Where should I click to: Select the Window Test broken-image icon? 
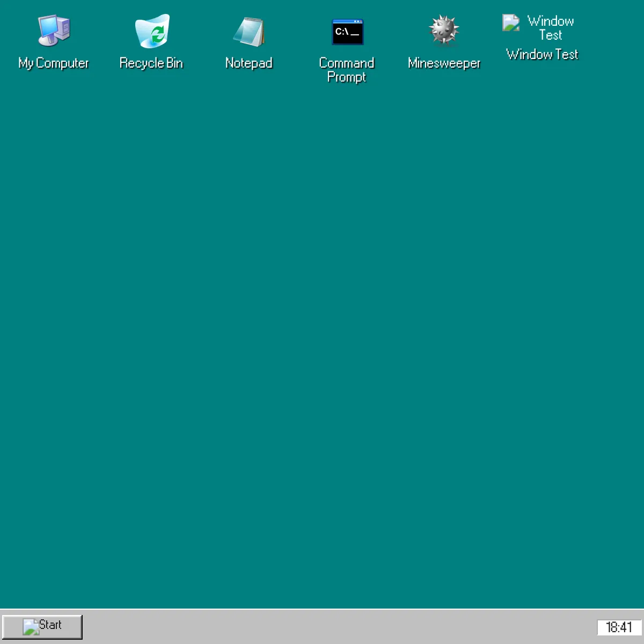(x=511, y=23)
